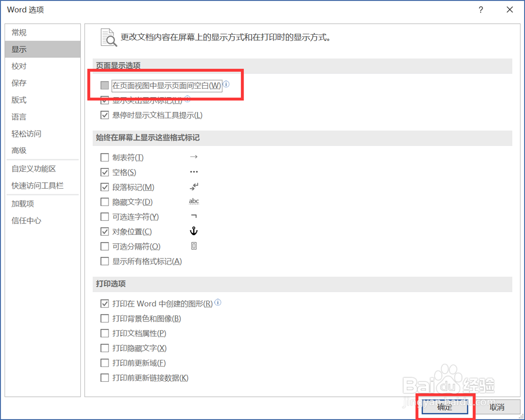
Task: Open the 信任中心 category
Action: click(x=43, y=220)
